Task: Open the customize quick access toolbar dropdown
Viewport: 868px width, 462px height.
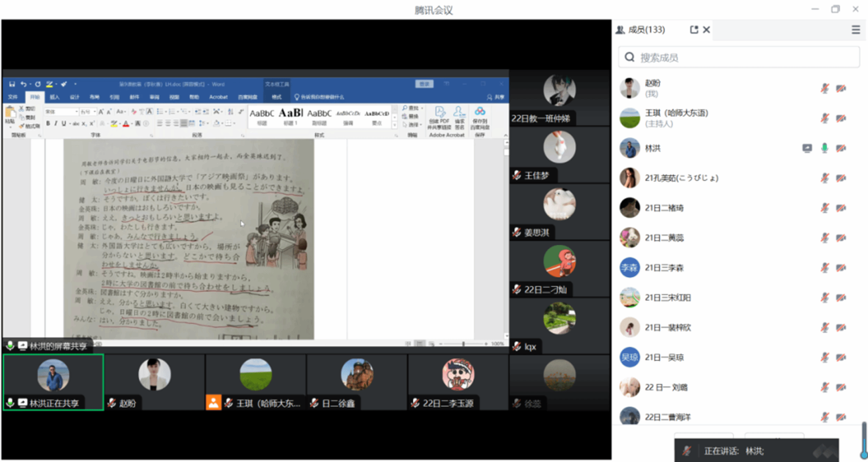Action: click(x=75, y=84)
